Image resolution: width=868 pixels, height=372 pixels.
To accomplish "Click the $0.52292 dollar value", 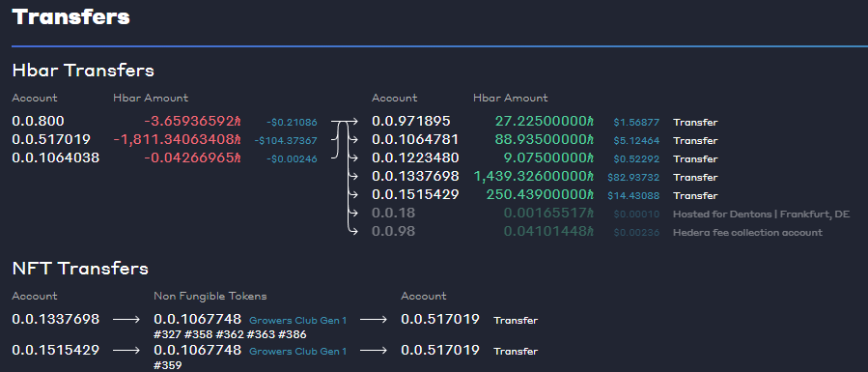I will (636, 158).
